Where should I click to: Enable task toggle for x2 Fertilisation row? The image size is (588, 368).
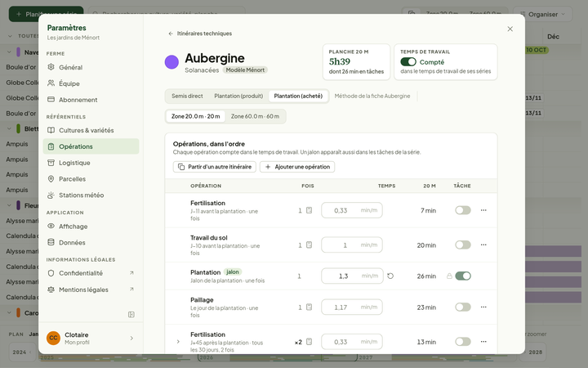click(463, 342)
